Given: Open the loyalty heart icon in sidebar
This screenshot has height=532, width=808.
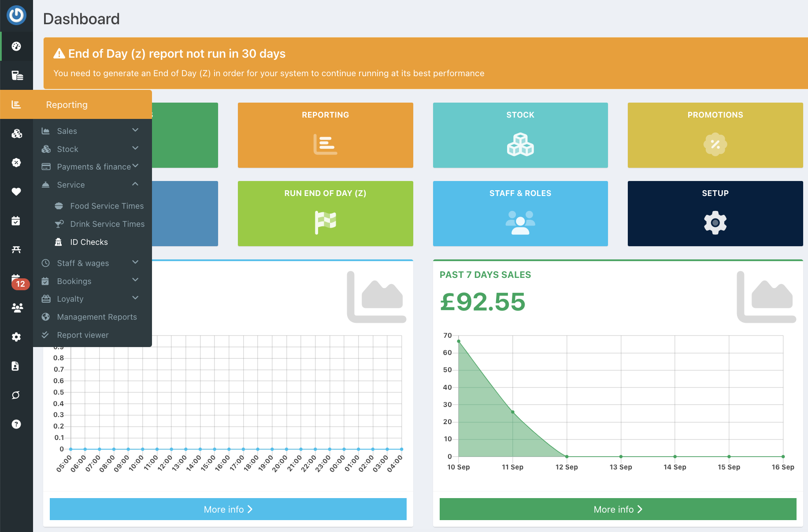Looking at the screenshot, I should pyautogui.click(x=16, y=192).
